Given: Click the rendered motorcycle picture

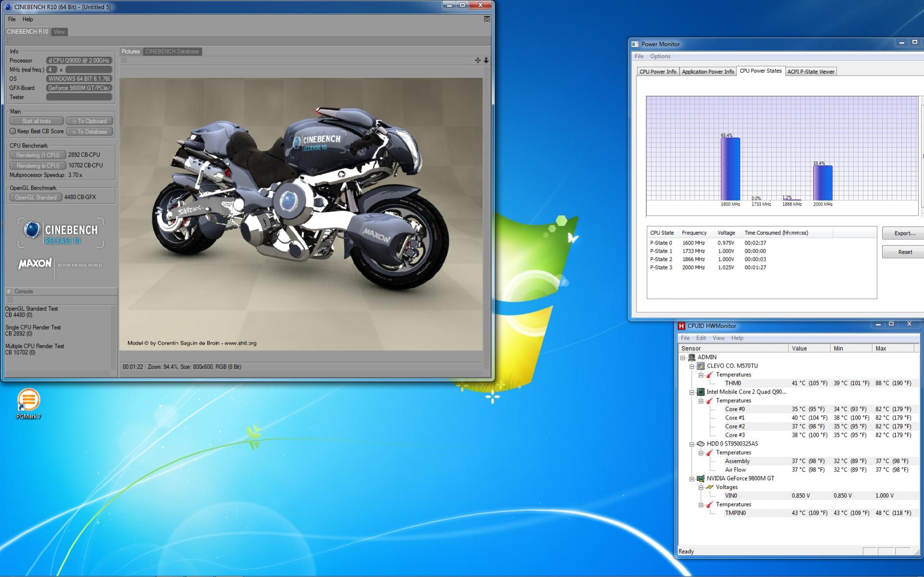Looking at the screenshot, I should (x=301, y=214).
